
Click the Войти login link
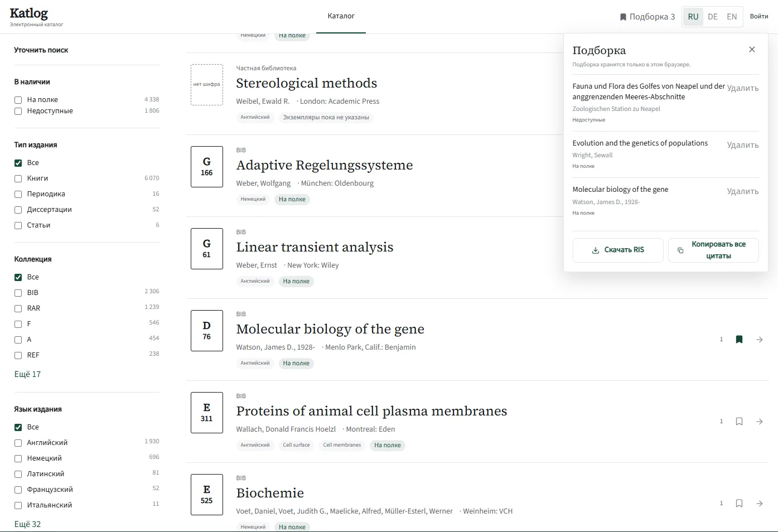[x=759, y=16]
